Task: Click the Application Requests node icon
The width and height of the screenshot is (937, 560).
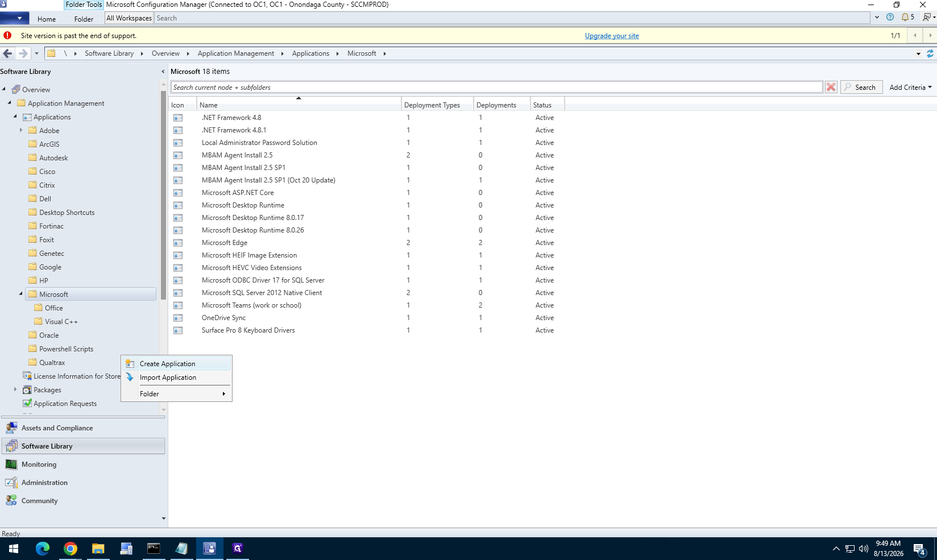Action: point(27,403)
